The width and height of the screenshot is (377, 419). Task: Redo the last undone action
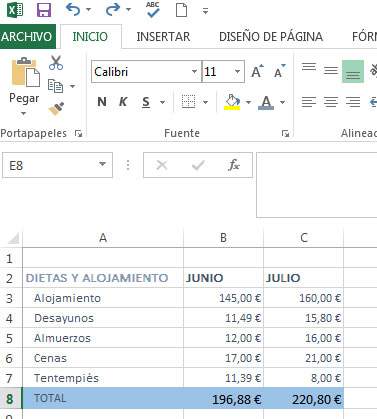click(113, 10)
